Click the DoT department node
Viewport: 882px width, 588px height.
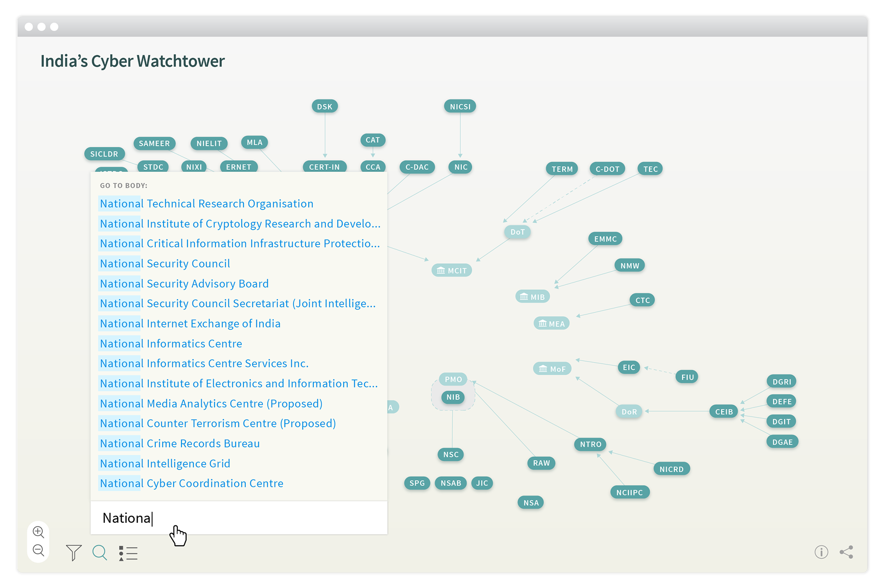[x=517, y=232]
